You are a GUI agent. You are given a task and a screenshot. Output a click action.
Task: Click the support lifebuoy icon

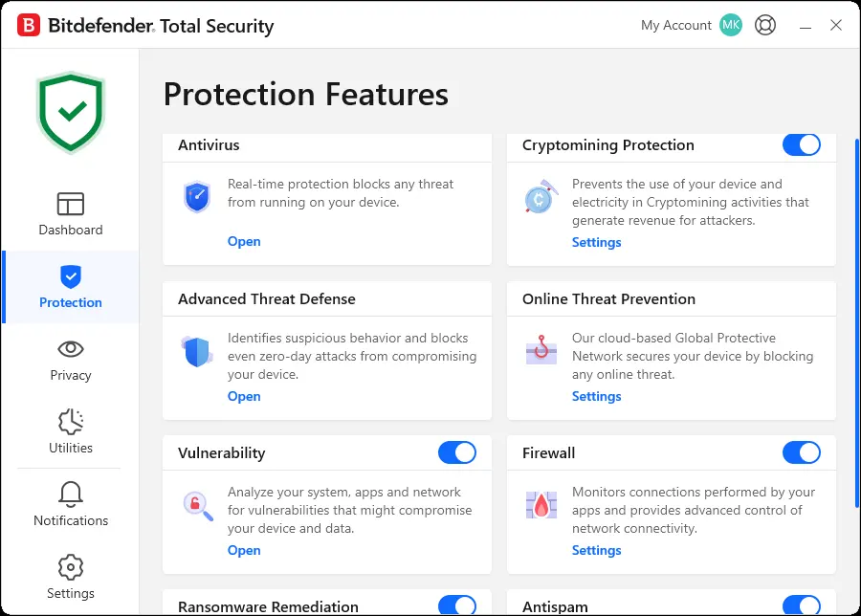(x=765, y=25)
